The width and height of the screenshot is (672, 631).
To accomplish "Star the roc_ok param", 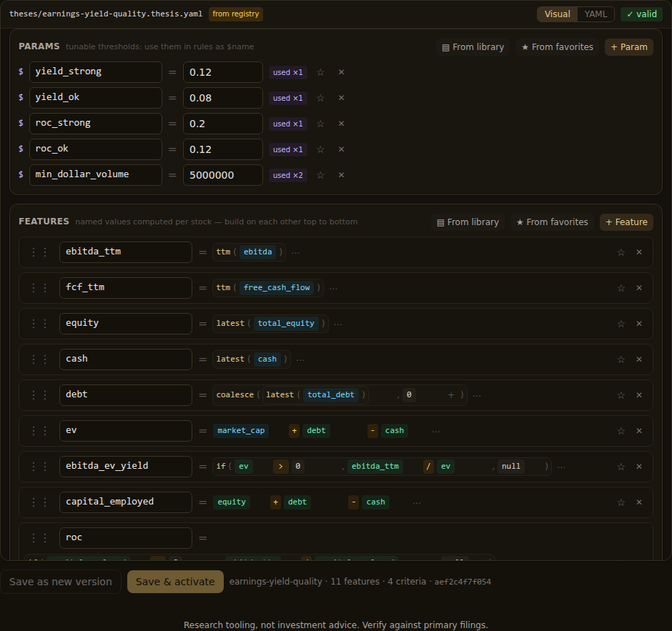I will coord(320,149).
